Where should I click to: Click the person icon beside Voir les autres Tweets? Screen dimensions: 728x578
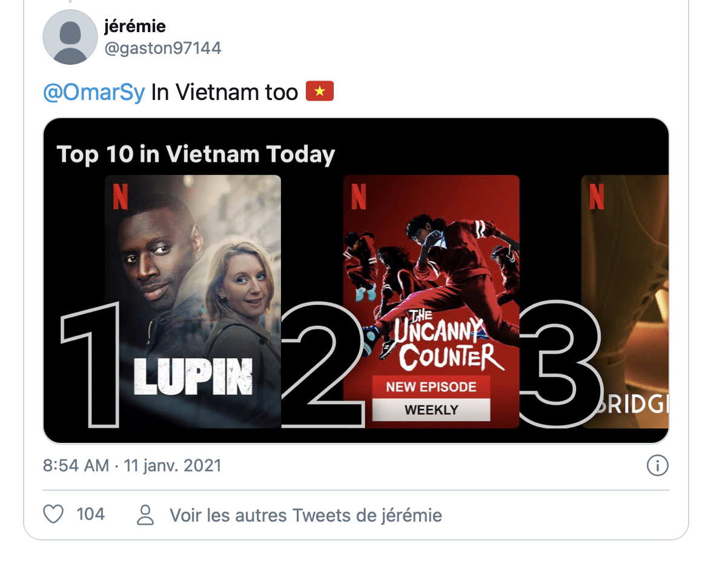tap(145, 515)
